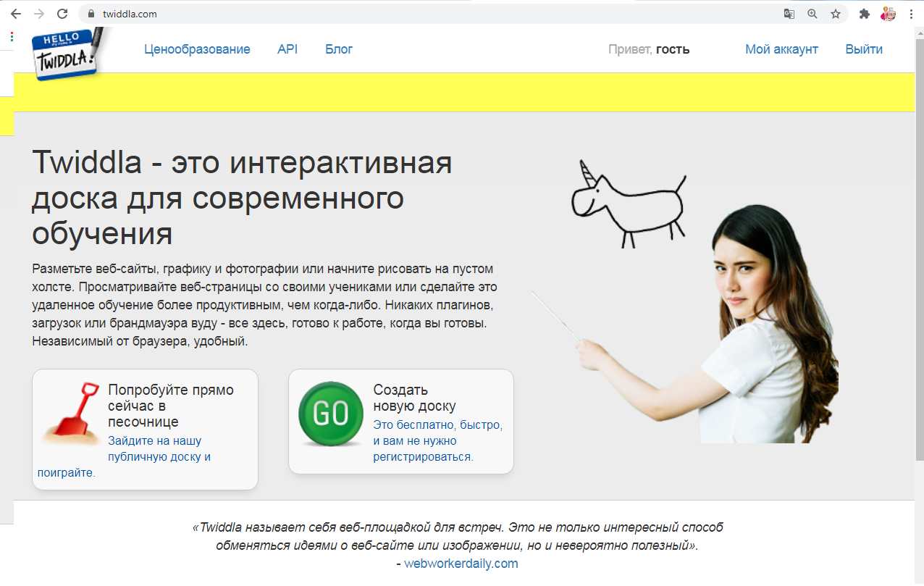Click the browser forward arrow
The height and width of the screenshot is (586, 924).
click(x=39, y=14)
